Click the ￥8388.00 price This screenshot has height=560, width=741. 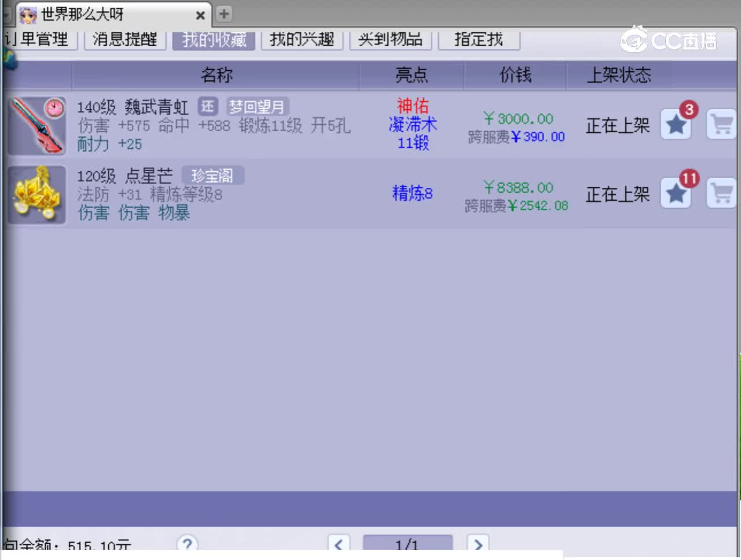tap(519, 187)
